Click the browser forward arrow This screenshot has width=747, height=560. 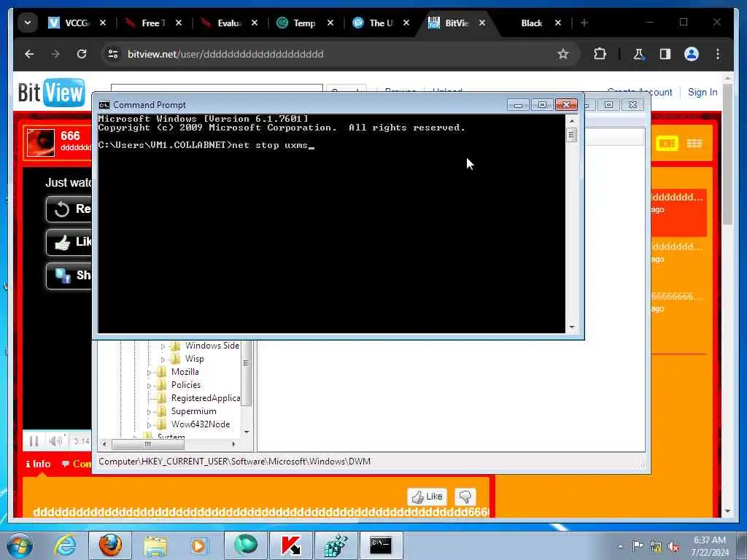pos(55,54)
